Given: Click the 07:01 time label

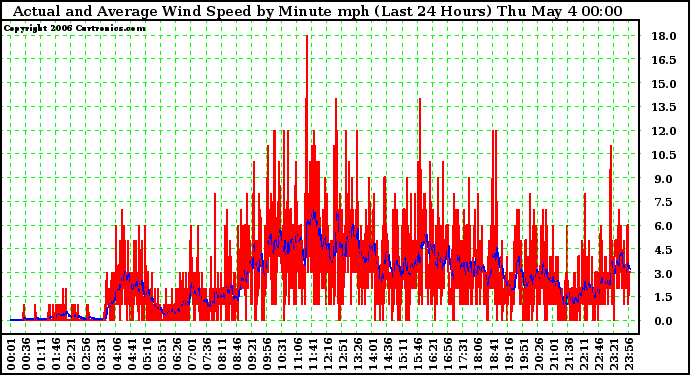Looking at the screenshot, I should click(x=192, y=355).
